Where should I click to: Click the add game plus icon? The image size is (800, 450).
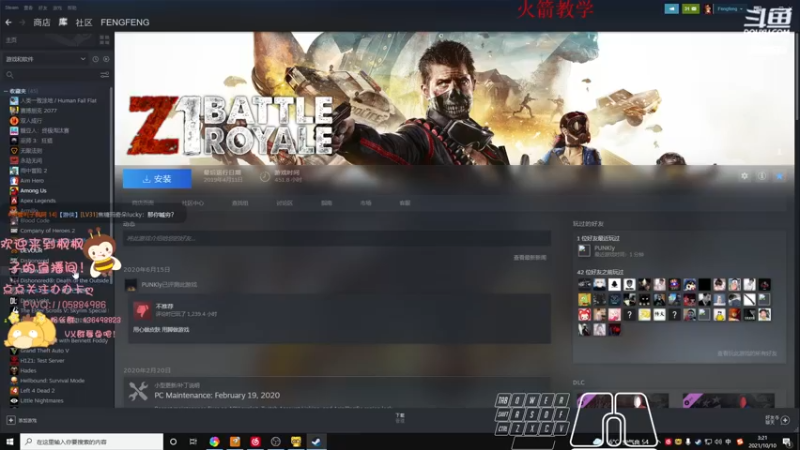(11, 420)
